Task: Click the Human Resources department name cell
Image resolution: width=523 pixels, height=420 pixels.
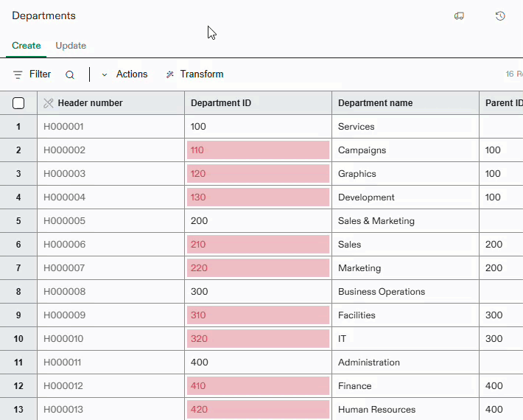Action: [376, 410]
